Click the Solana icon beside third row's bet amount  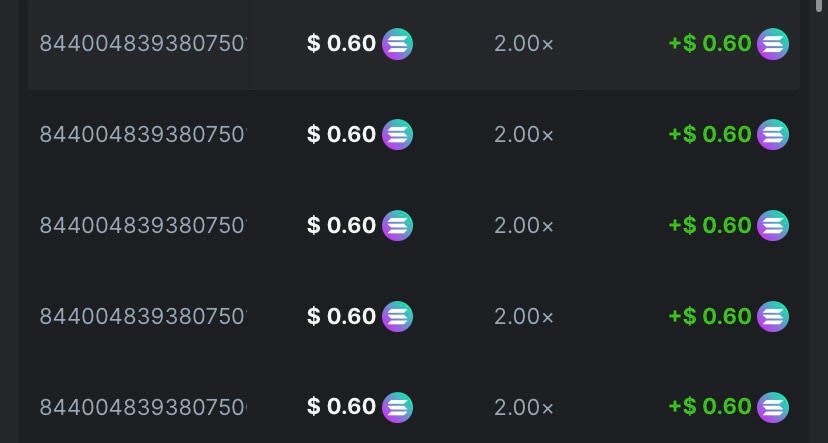tap(398, 225)
